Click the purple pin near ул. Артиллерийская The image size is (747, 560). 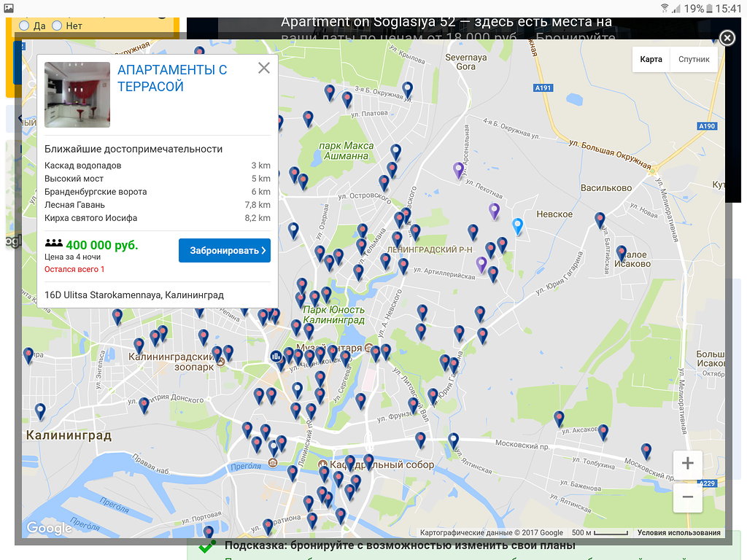481,264
